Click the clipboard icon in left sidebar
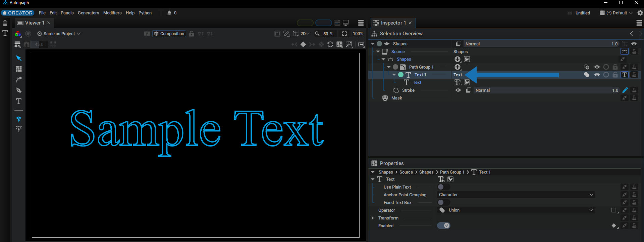 point(5,23)
